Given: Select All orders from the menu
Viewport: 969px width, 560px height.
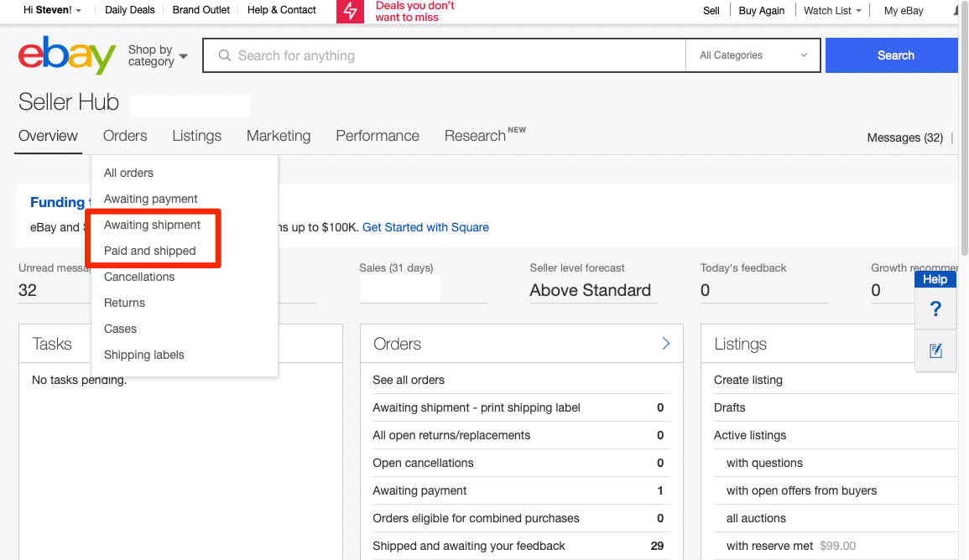Looking at the screenshot, I should [128, 173].
